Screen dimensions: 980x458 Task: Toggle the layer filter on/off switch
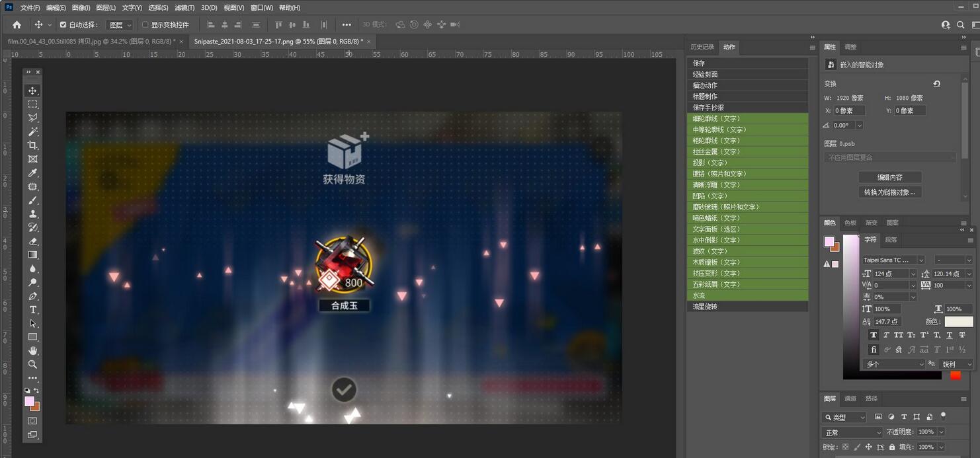coord(943,416)
